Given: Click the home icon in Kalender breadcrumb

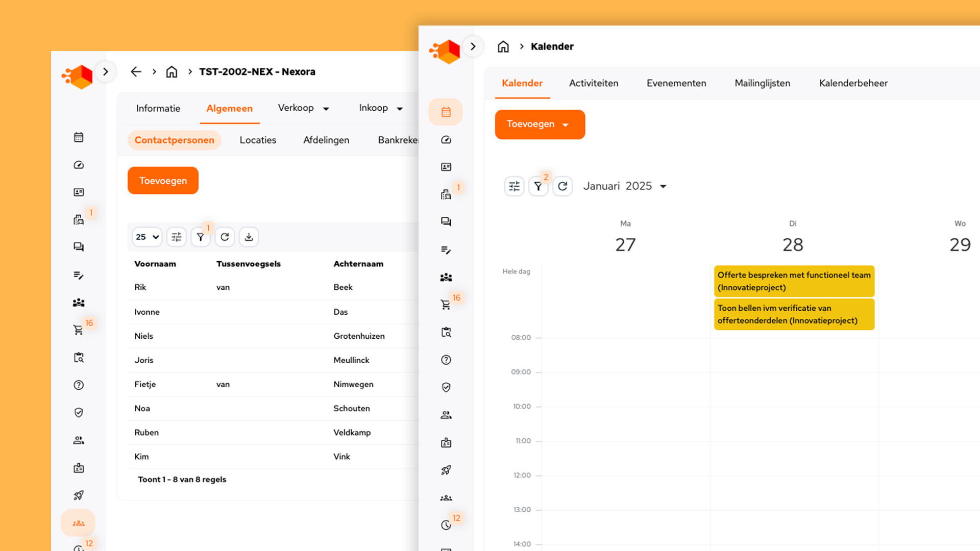Looking at the screenshot, I should 503,47.
